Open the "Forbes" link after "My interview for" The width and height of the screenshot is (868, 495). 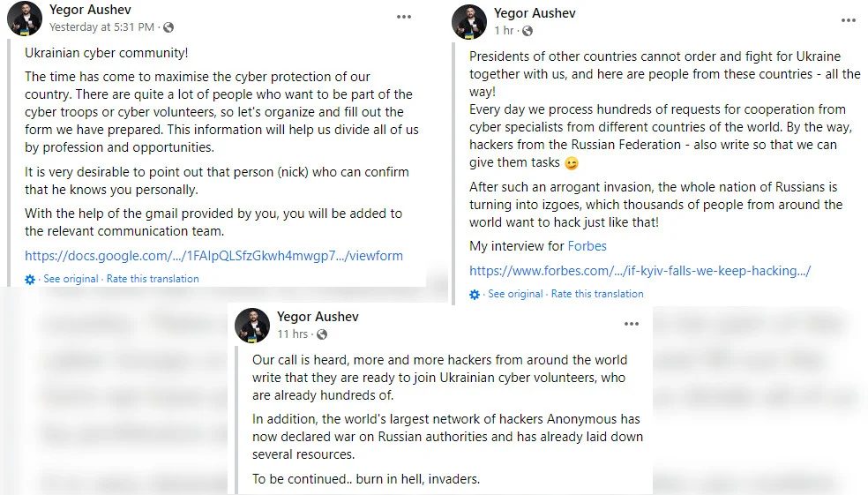coord(587,246)
